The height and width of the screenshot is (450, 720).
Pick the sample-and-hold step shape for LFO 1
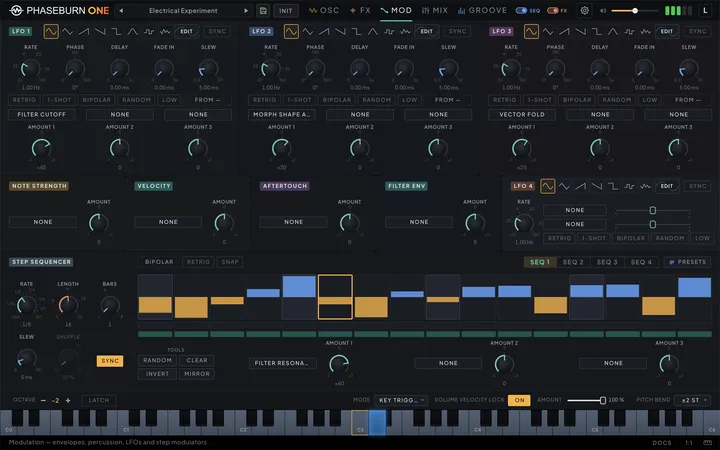coord(149,32)
